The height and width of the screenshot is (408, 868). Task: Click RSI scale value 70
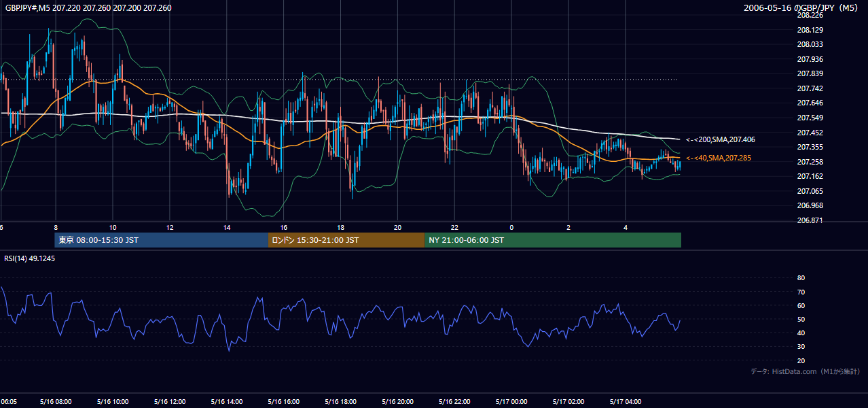[801, 292]
